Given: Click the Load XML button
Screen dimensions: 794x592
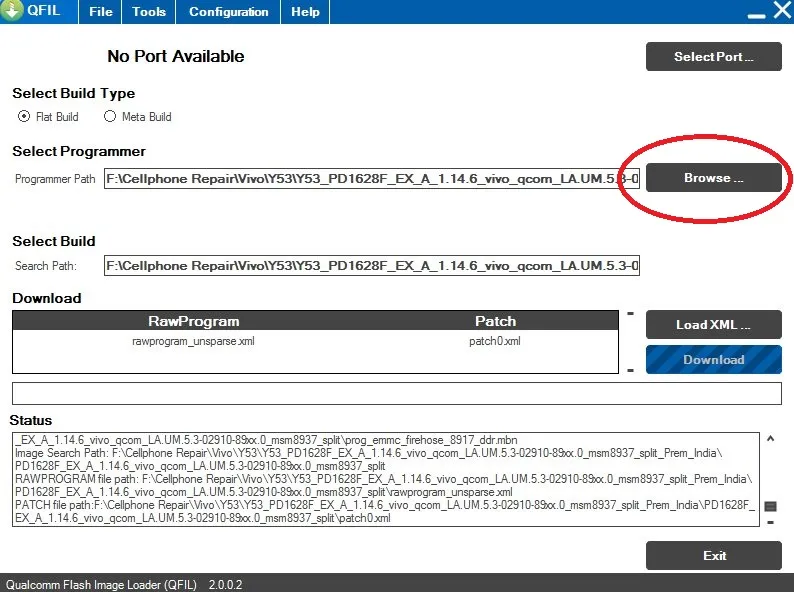Looking at the screenshot, I should click(x=713, y=325).
